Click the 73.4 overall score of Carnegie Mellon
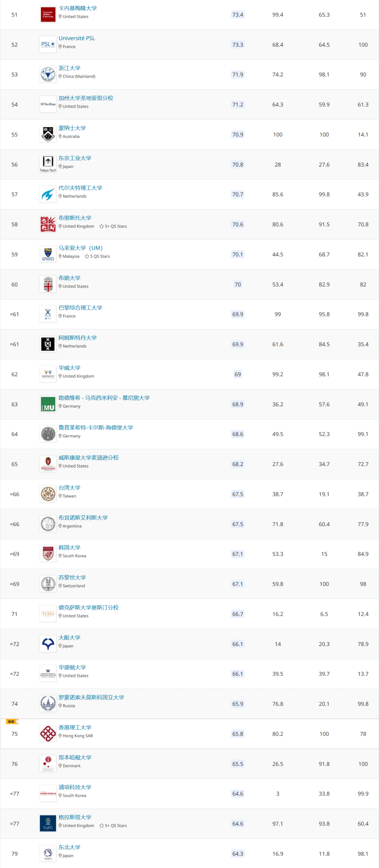379x868 pixels. tap(238, 15)
